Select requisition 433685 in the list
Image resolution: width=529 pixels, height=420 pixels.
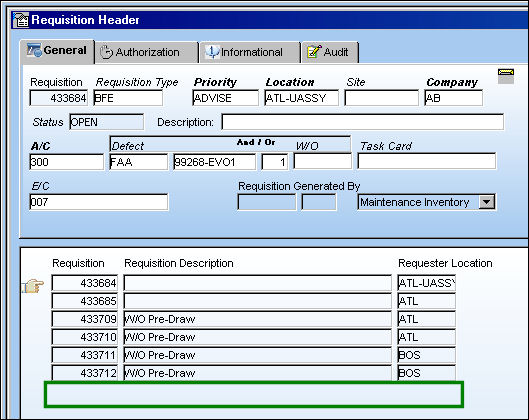pyautogui.click(x=85, y=301)
